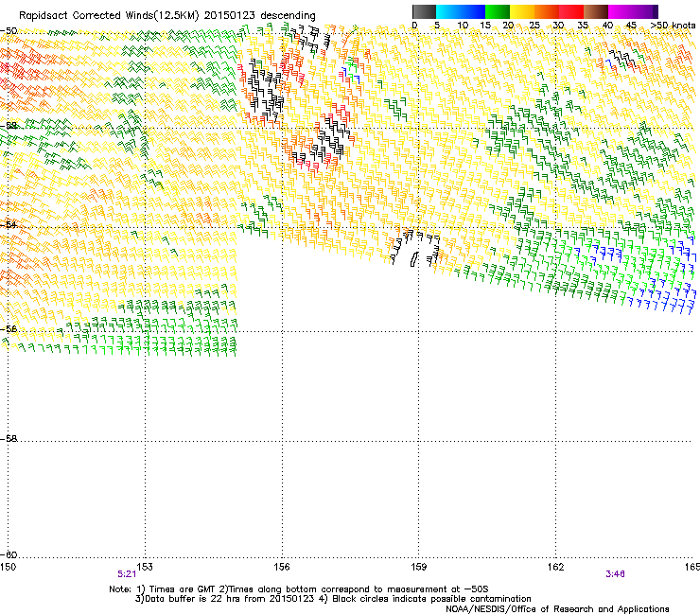Click the longitude label '159'

(419, 567)
